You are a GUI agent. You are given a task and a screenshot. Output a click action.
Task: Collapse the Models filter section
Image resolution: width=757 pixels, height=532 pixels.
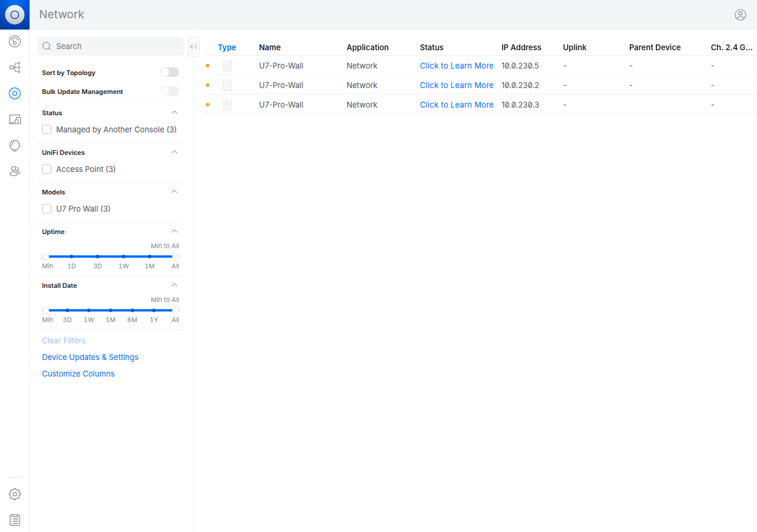[174, 192]
